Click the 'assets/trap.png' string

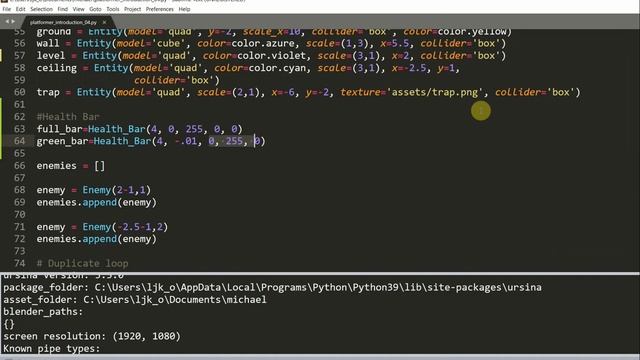pos(434,92)
